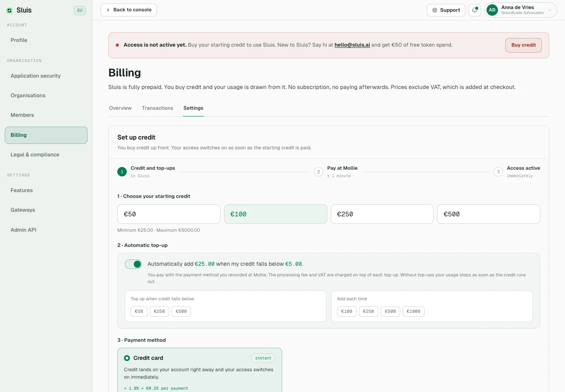Set add-each-time amount to €1000
The height and width of the screenshot is (392, 565).
click(x=414, y=311)
